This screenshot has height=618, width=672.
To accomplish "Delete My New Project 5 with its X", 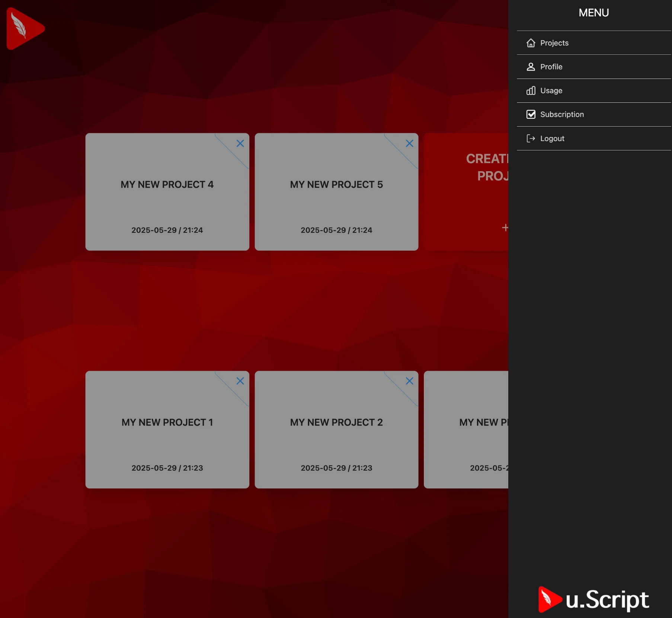I will pos(409,143).
